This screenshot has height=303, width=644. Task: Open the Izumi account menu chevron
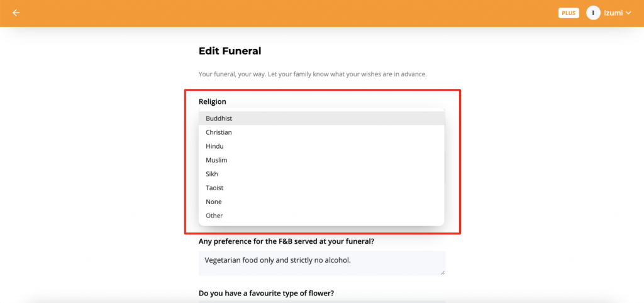pyautogui.click(x=628, y=13)
